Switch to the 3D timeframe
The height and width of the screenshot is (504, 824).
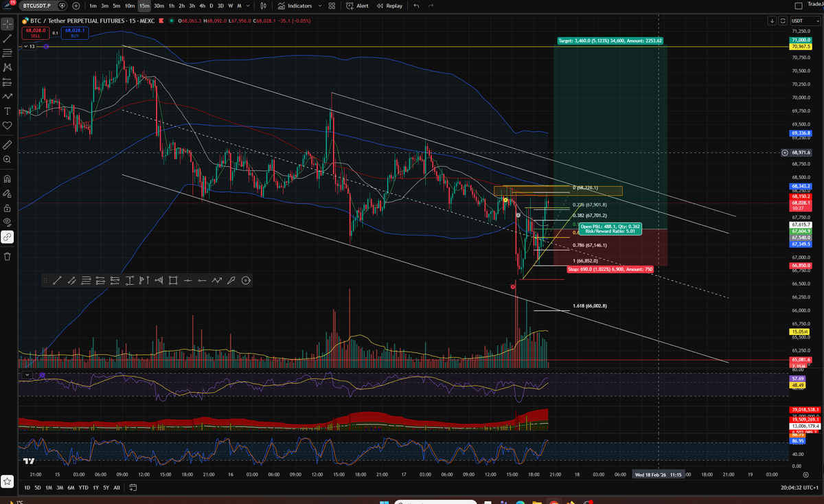[220, 5]
